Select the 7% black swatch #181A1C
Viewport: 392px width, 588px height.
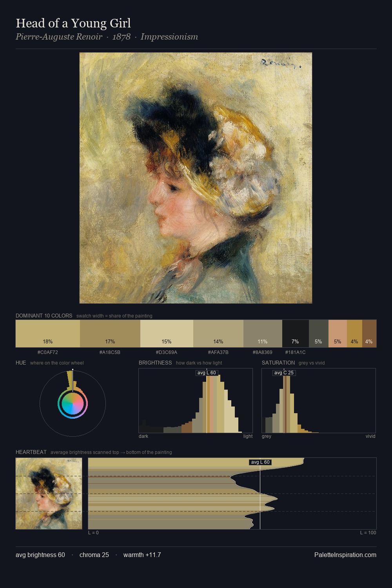click(296, 334)
